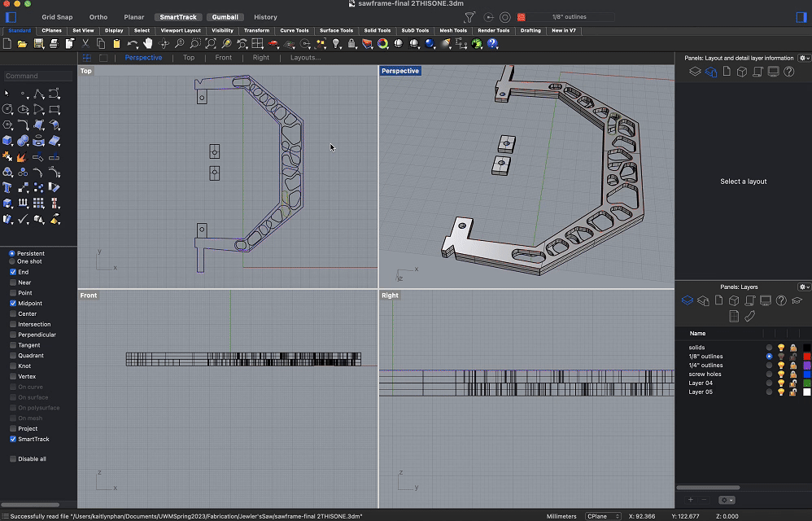Enable the Near object snap

pos(13,282)
